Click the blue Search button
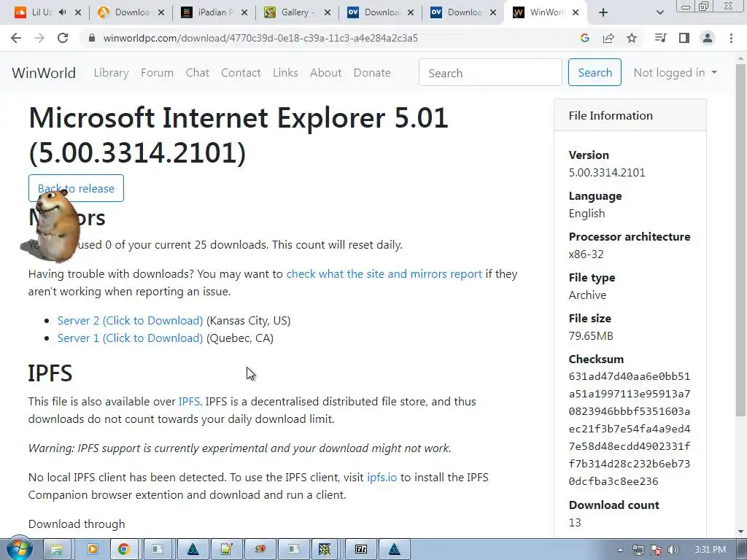Image resolution: width=747 pixels, height=560 pixels. [595, 72]
